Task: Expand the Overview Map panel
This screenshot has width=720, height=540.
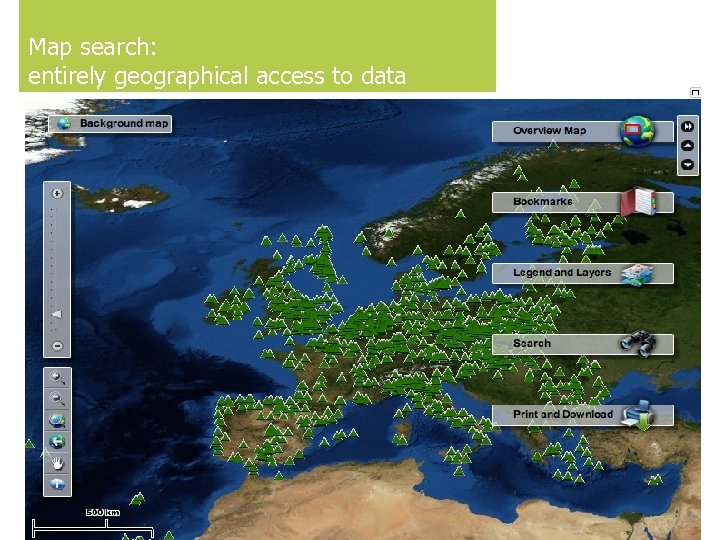Action: 582,131
